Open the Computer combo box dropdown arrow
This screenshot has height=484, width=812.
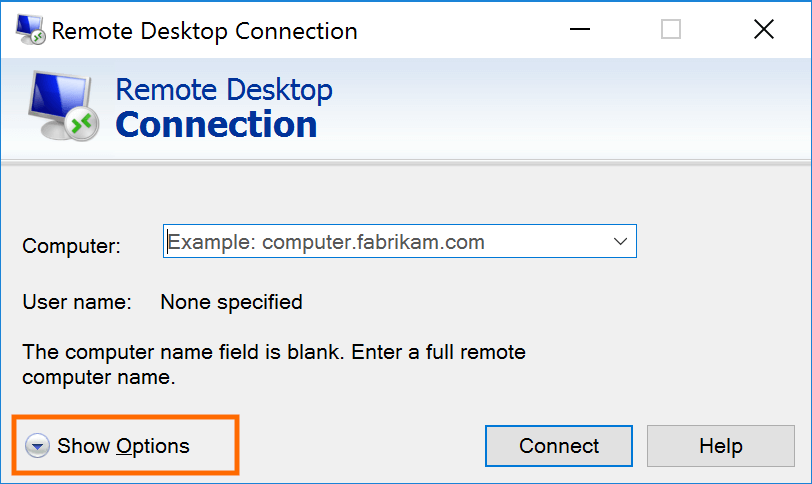coord(620,241)
